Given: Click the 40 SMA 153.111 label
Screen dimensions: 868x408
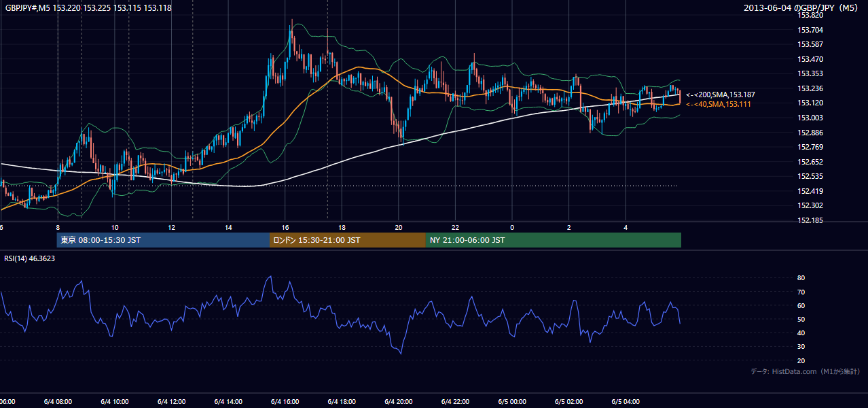Looking at the screenshot, I should pos(719,104).
